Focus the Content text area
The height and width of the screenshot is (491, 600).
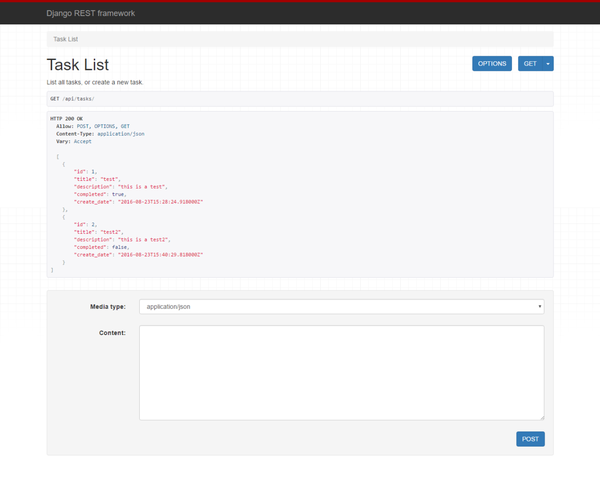pyautogui.click(x=342, y=373)
